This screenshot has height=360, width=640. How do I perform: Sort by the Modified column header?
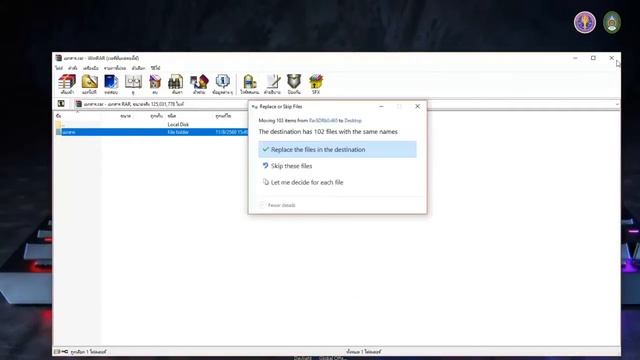(x=223, y=116)
